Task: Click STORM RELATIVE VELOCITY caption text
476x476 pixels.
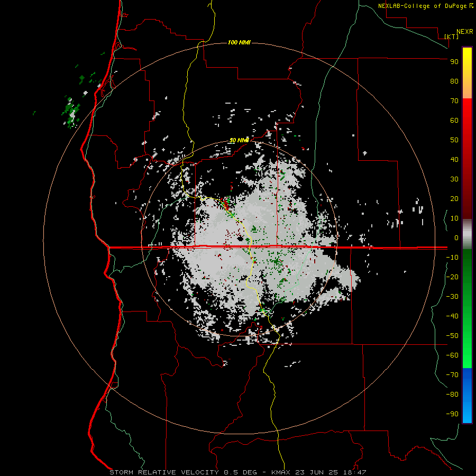Action: tap(164, 472)
